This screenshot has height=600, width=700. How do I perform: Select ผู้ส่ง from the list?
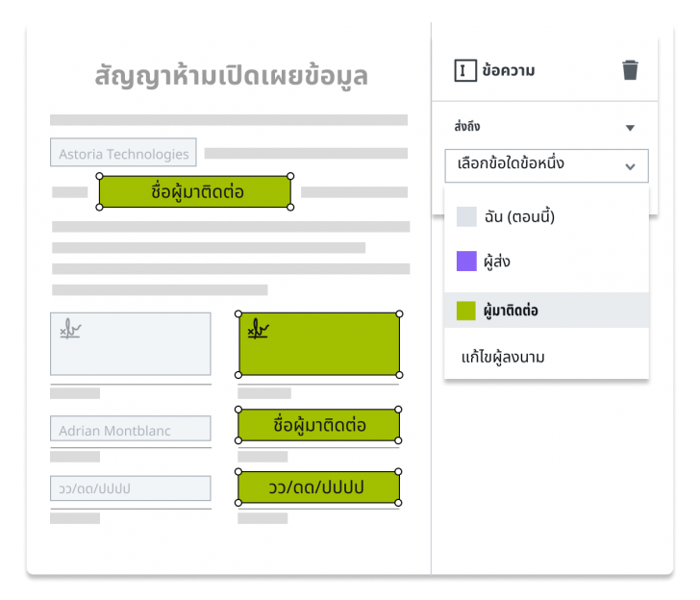pos(546,262)
